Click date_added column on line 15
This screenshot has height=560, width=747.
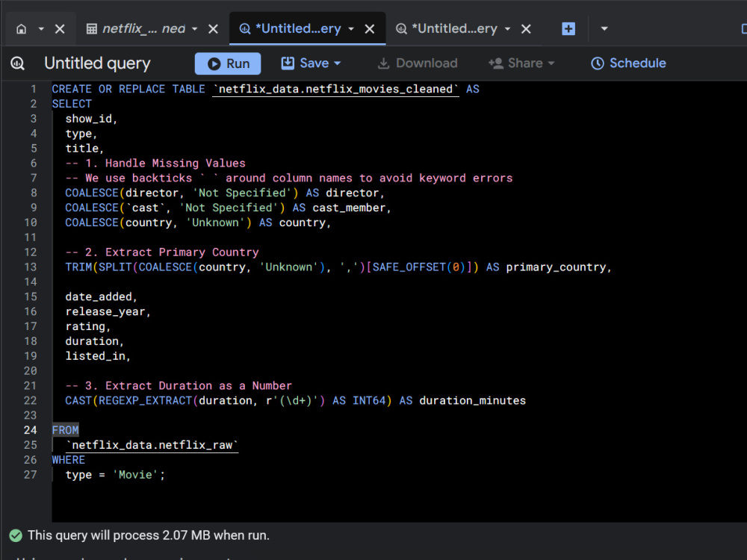tap(99, 296)
